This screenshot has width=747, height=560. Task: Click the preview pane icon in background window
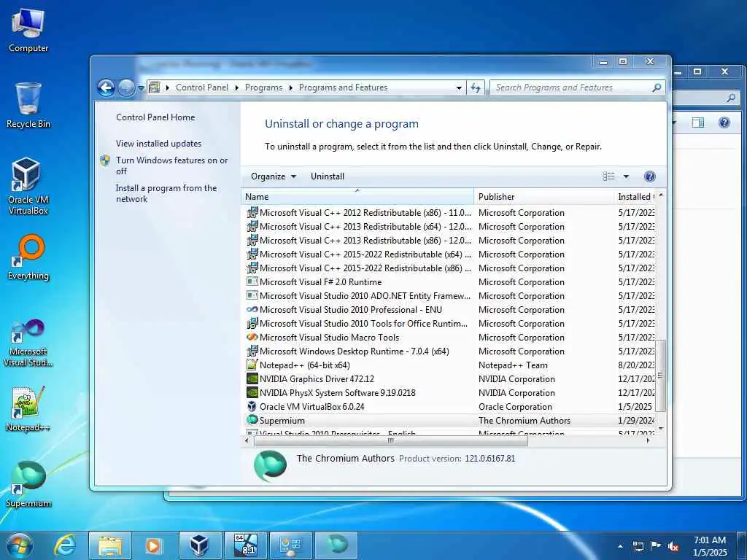click(x=698, y=122)
